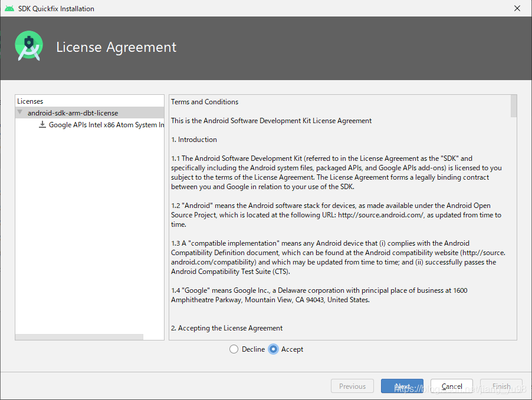Click '2. Accepting the License Agreement' heading
The height and width of the screenshot is (400, 532).
(226, 328)
